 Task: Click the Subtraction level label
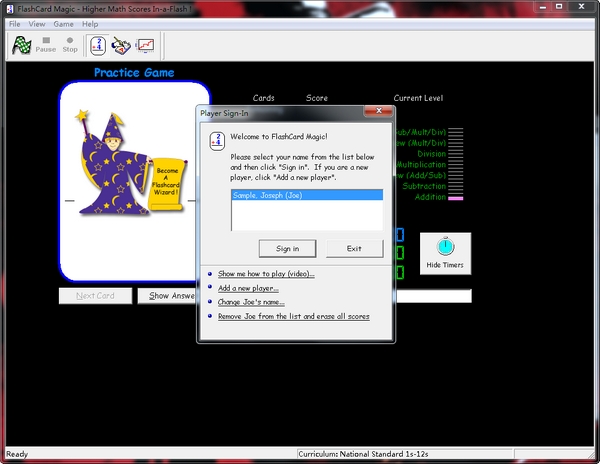tap(424, 186)
